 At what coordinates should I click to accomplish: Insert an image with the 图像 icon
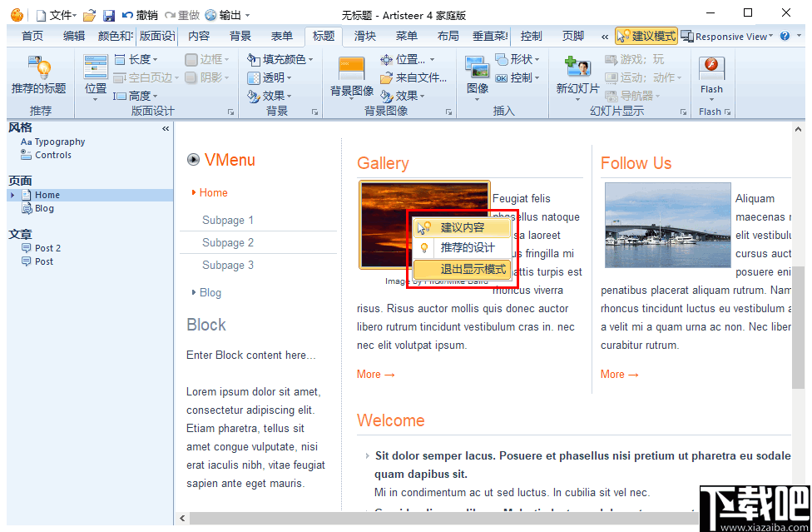(477, 75)
